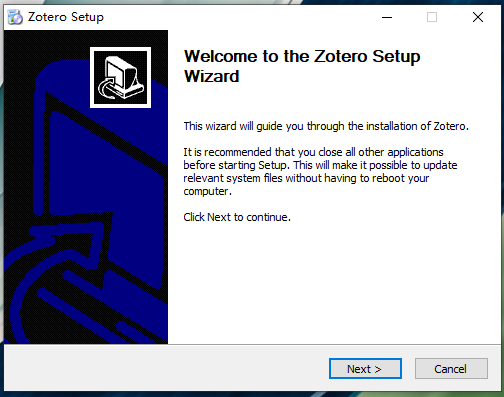The image size is (504, 397).
Task: Click the "Click Next to continue." text
Action: click(237, 217)
